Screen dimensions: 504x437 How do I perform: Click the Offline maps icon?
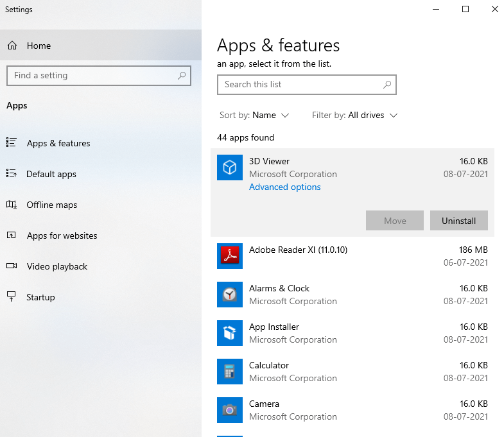[x=12, y=204]
